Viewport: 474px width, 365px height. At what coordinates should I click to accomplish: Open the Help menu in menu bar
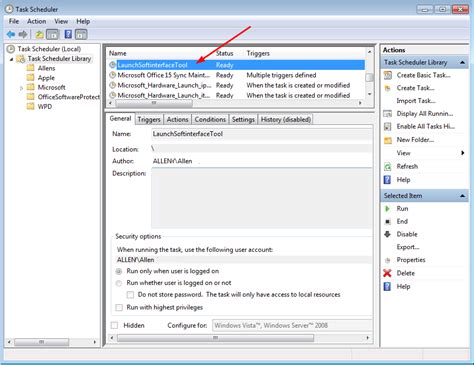(83, 21)
